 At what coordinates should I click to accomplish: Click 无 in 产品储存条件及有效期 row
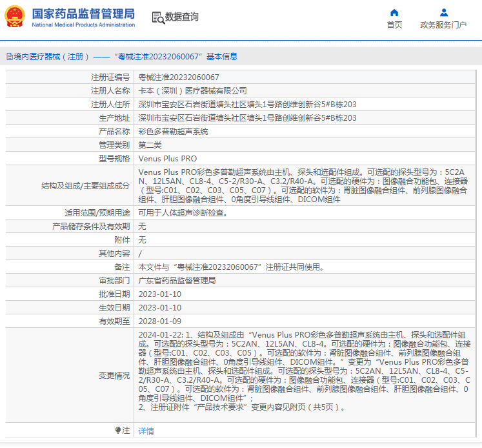pos(142,227)
